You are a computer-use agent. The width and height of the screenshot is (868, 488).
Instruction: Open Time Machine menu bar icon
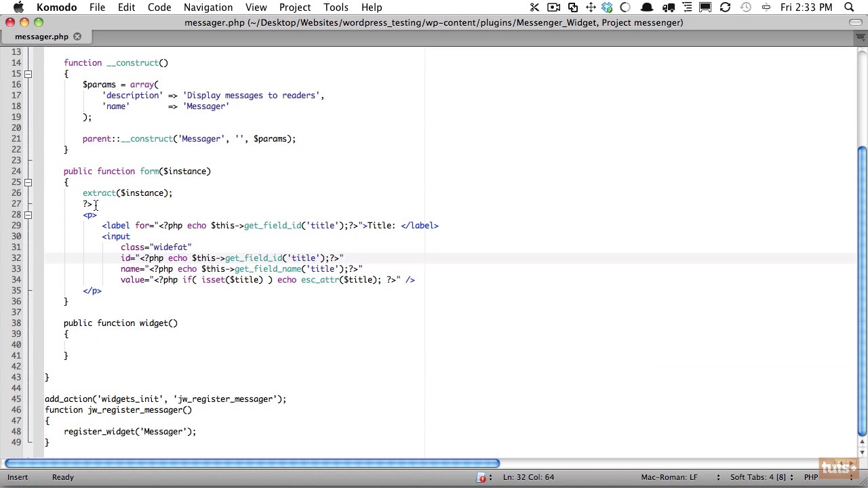click(x=745, y=7)
